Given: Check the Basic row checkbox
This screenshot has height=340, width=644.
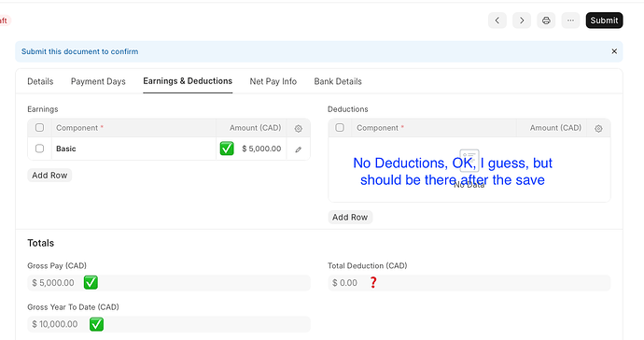Looking at the screenshot, I should pyautogui.click(x=39, y=149).
